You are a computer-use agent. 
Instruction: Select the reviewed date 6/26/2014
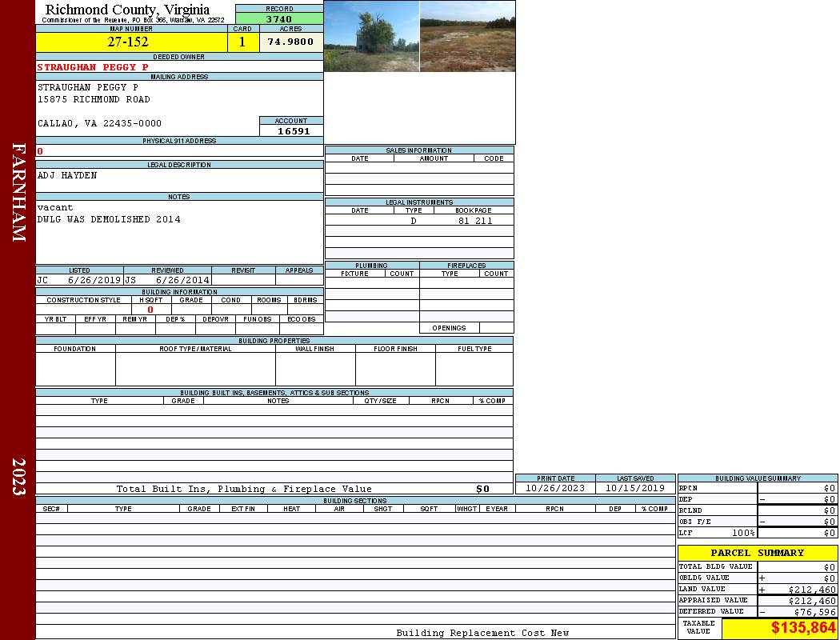(x=182, y=280)
